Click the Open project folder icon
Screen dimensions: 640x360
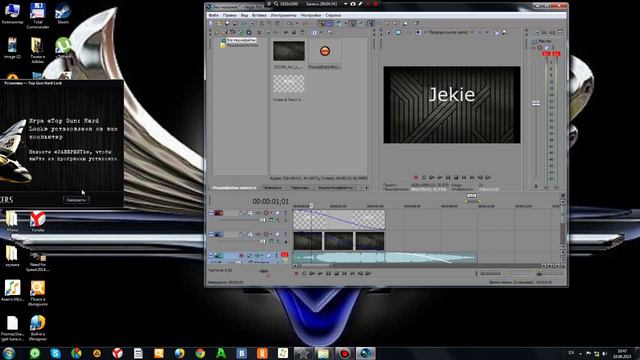[219, 23]
